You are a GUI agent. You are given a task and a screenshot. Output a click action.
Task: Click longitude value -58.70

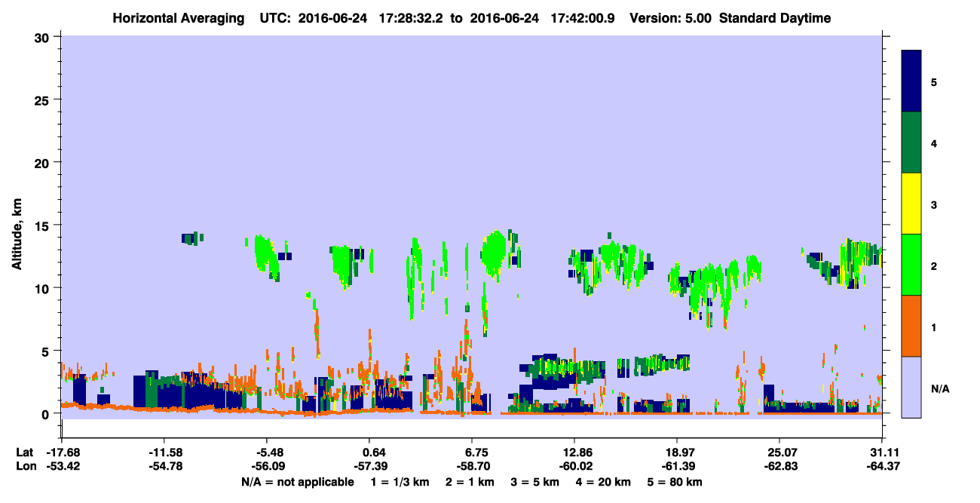pyautogui.click(x=472, y=466)
